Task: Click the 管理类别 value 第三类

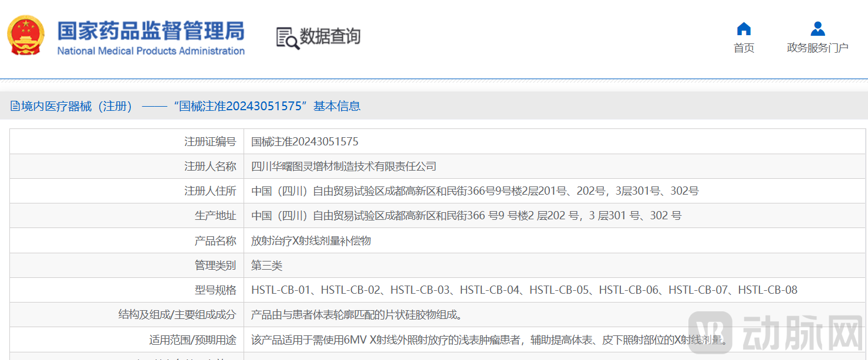Action: (267, 264)
